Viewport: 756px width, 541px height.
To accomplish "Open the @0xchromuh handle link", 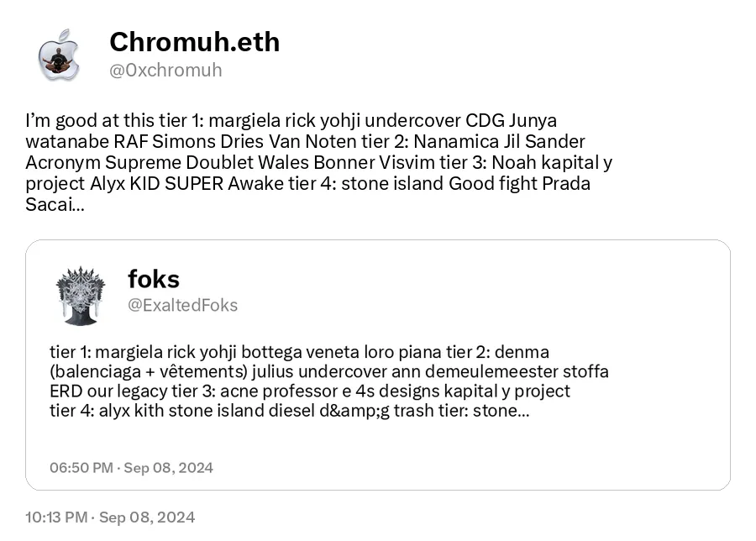I will click(165, 71).
